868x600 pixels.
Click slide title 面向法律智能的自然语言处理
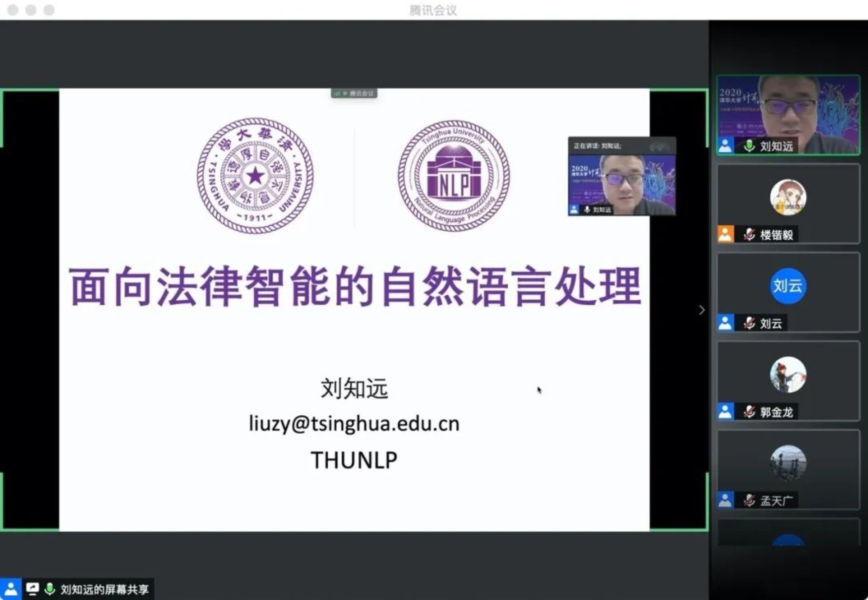[355, 286]
